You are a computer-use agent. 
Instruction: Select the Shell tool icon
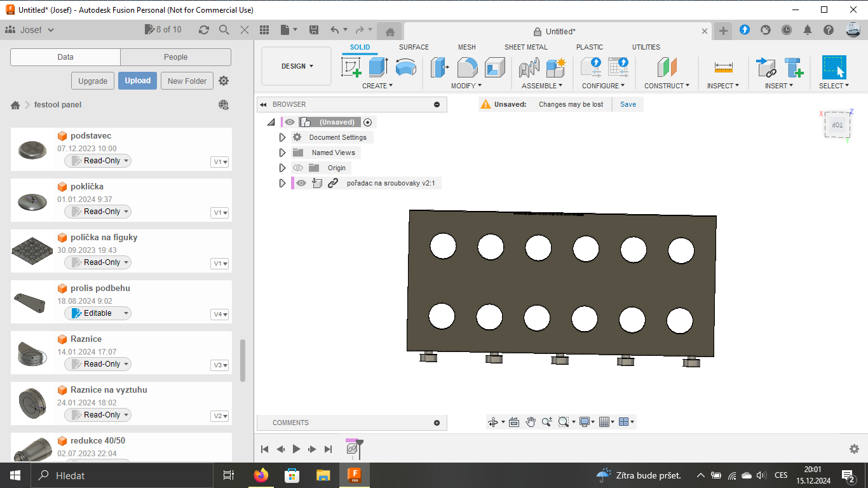click(494, 67)
